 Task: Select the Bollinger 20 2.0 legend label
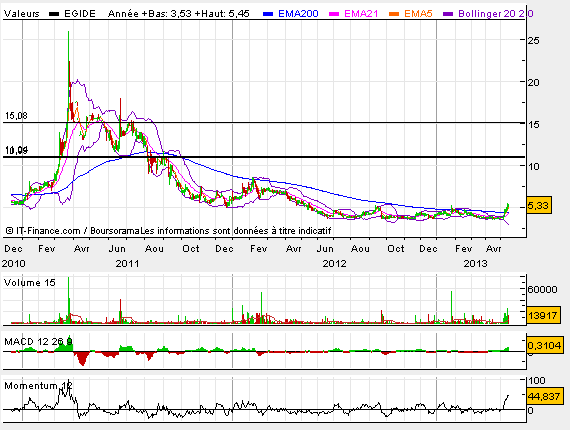tap(495, 14)
